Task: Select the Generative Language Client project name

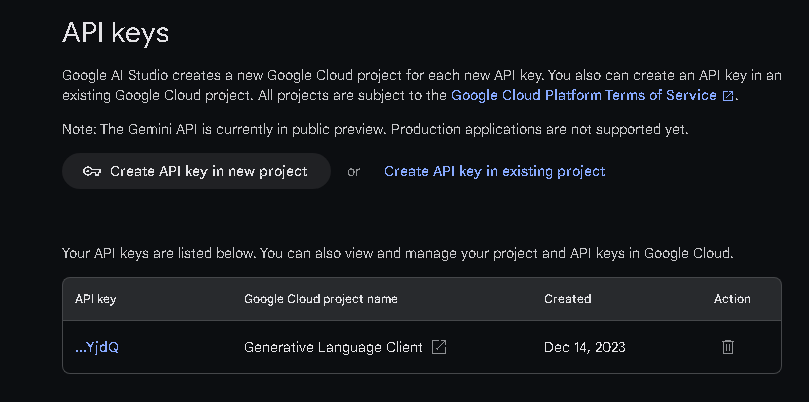Action: [x=333, y=347]
